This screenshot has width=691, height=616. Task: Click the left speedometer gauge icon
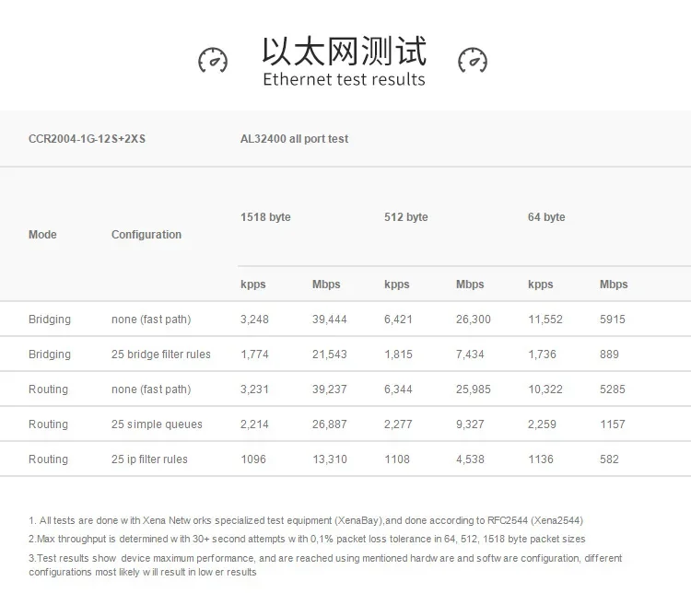213,61
